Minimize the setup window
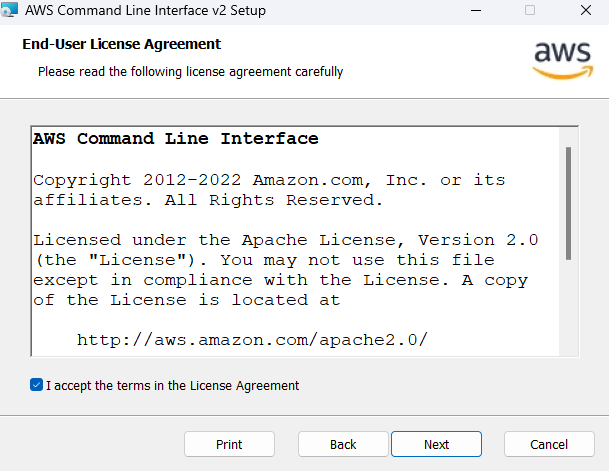 [x=476, y=10]
